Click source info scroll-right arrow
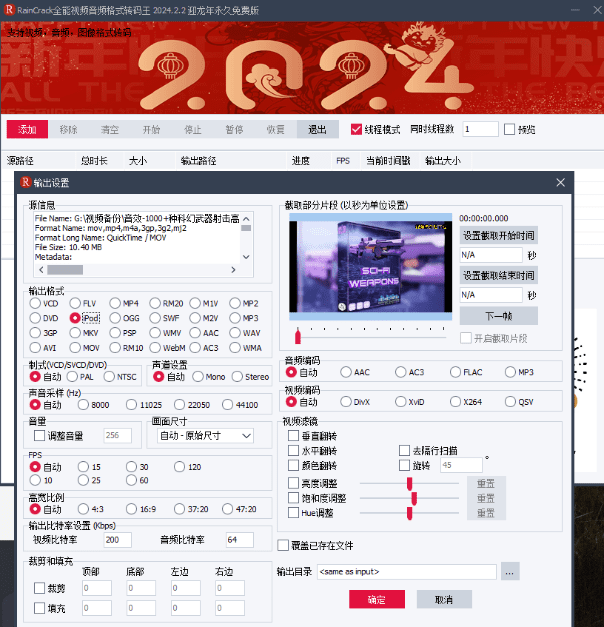This screenshot has width=604, height=627. [x=233, y=270]
